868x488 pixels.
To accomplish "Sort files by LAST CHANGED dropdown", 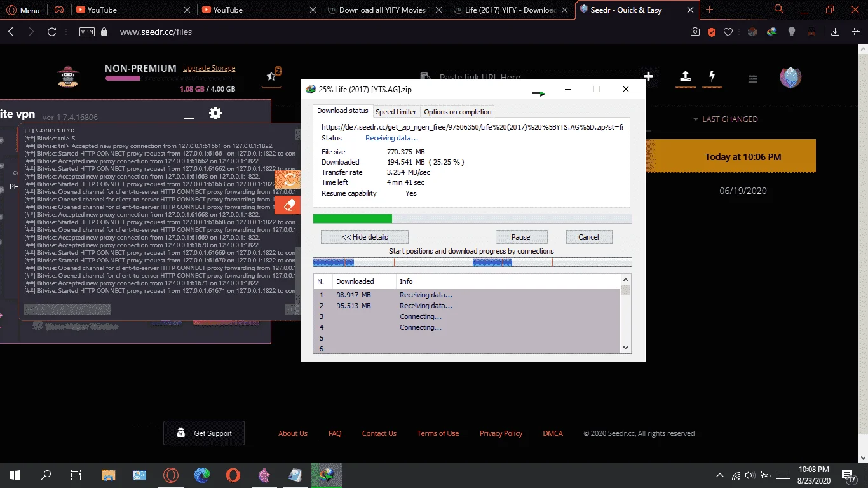I will coord(726,119).
